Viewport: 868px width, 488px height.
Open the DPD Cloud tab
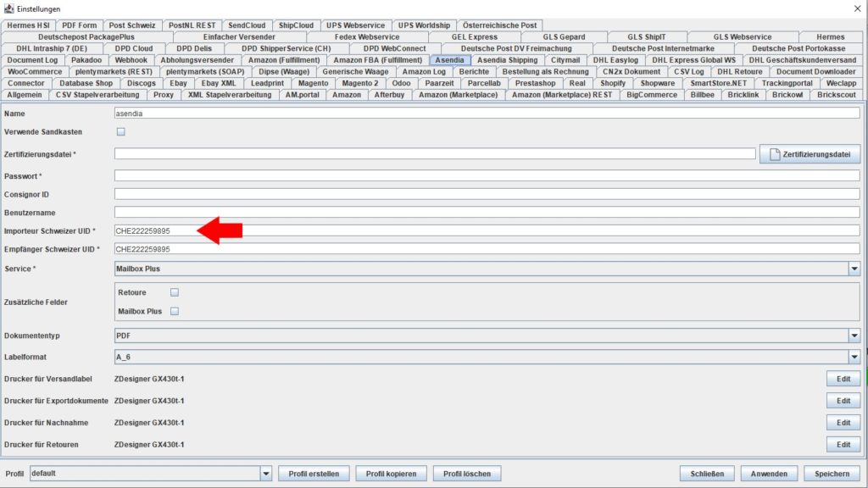pyautogui.click(x=134, y=48)
